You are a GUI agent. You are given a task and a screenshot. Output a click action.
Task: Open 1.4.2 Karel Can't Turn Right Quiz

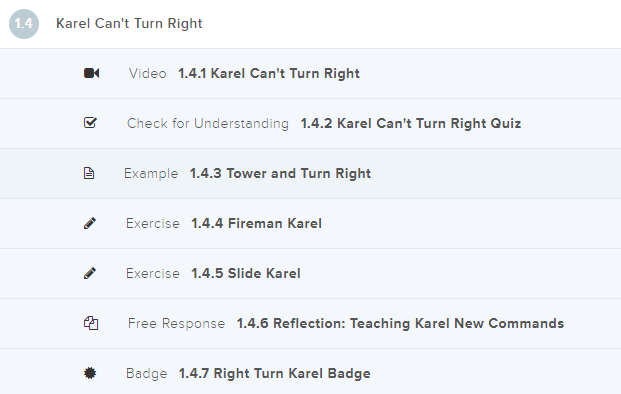pos(411,123)
